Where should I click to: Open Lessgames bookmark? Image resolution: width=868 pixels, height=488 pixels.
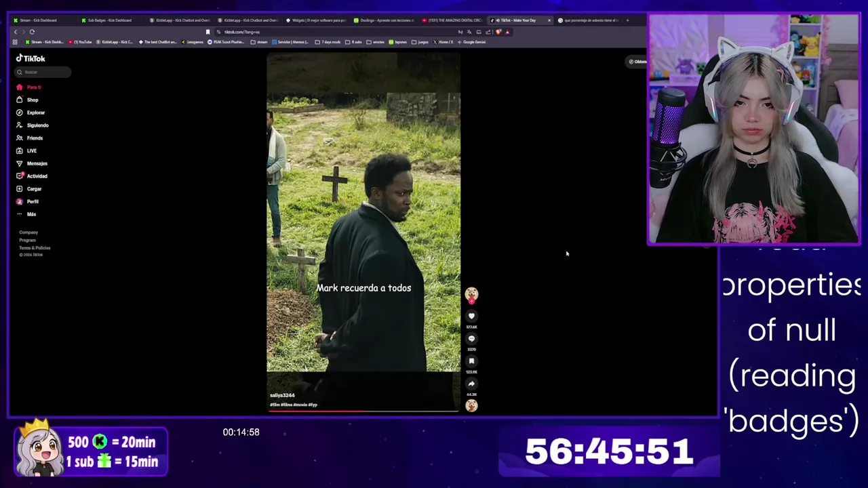(193, 42)
